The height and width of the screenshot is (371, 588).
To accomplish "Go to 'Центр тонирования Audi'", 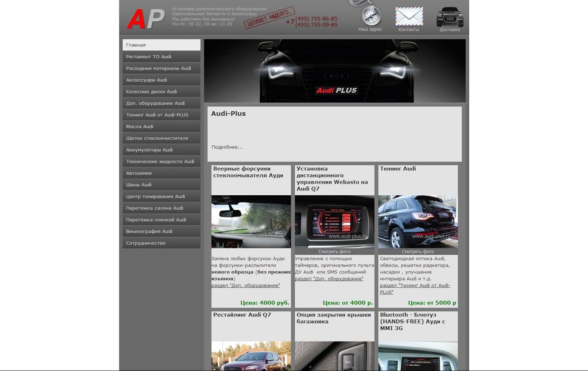I will point(162,196).
